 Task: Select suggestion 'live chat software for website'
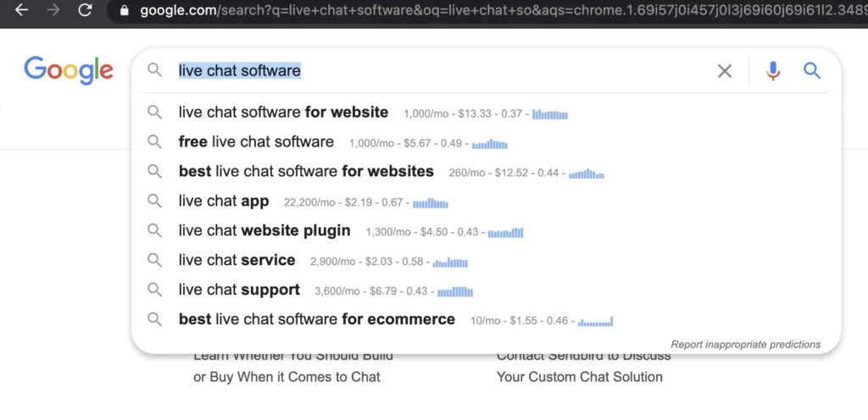click(x=283, y=113)
